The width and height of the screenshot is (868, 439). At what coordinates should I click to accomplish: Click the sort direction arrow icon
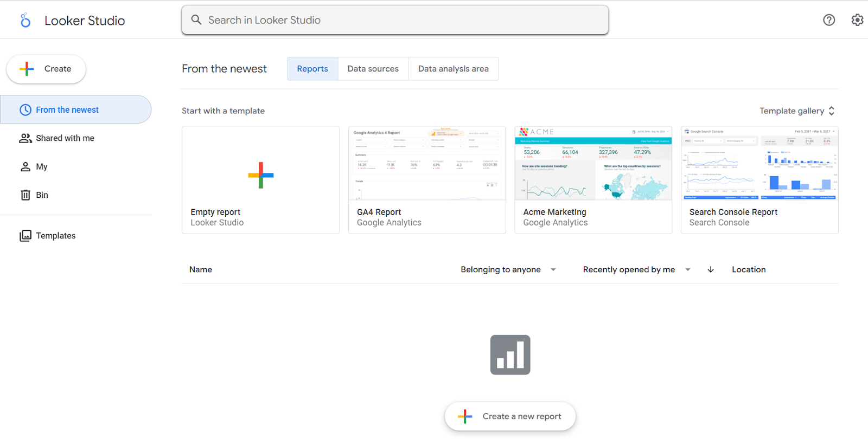tap(711, 269)
